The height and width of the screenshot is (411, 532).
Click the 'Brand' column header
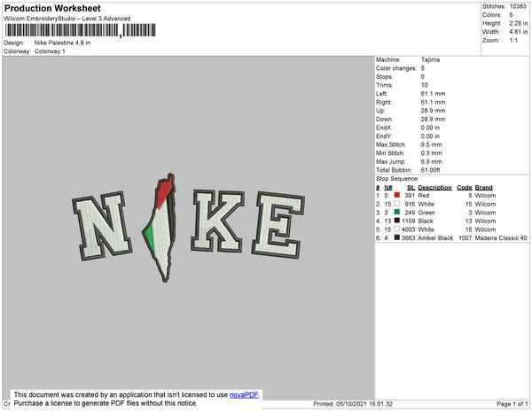click(484, 188)
